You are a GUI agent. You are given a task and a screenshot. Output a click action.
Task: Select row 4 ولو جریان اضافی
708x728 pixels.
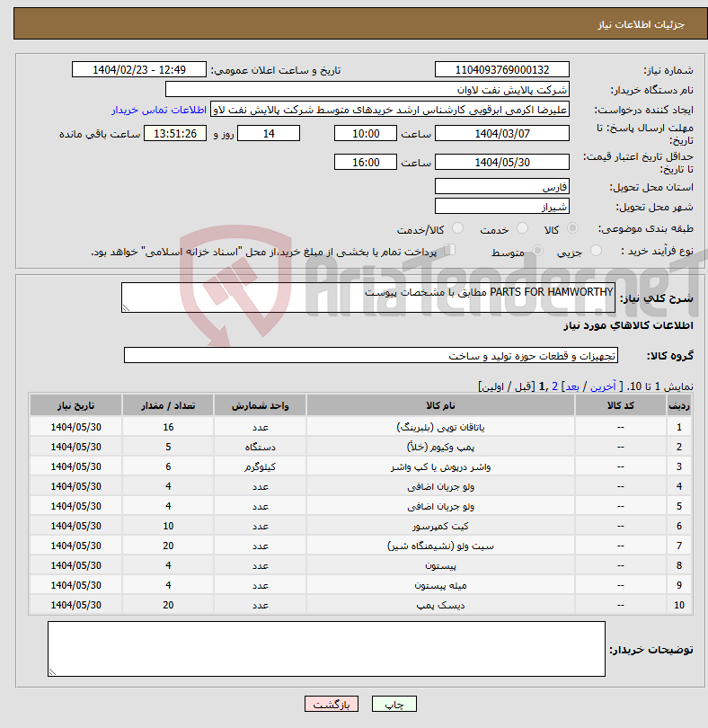coord(360,486)
